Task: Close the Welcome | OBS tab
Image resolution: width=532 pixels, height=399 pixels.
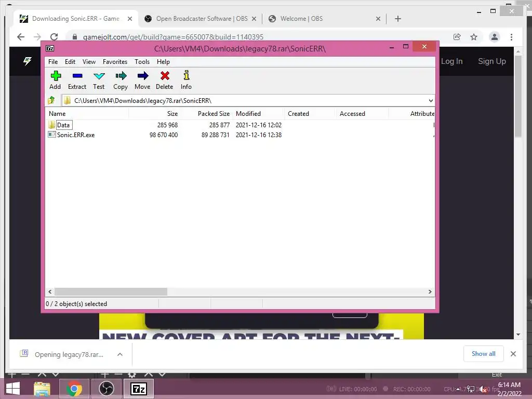Action: pyautogui.click(x=378, y=19)
